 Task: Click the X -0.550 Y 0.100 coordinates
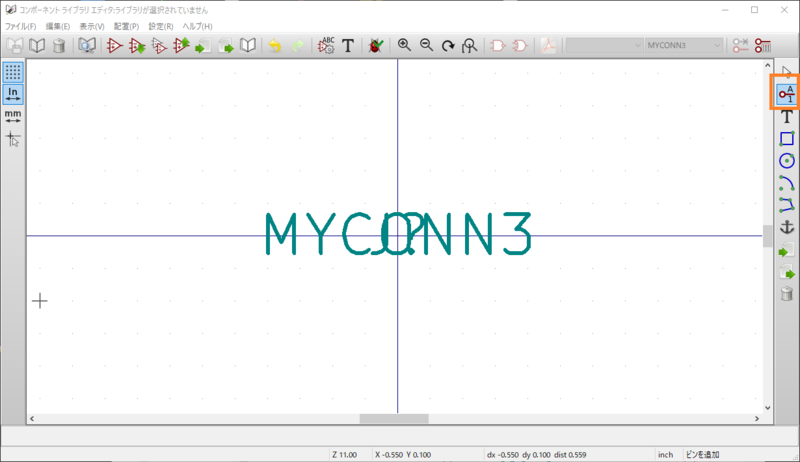click(x=403, y=455)
